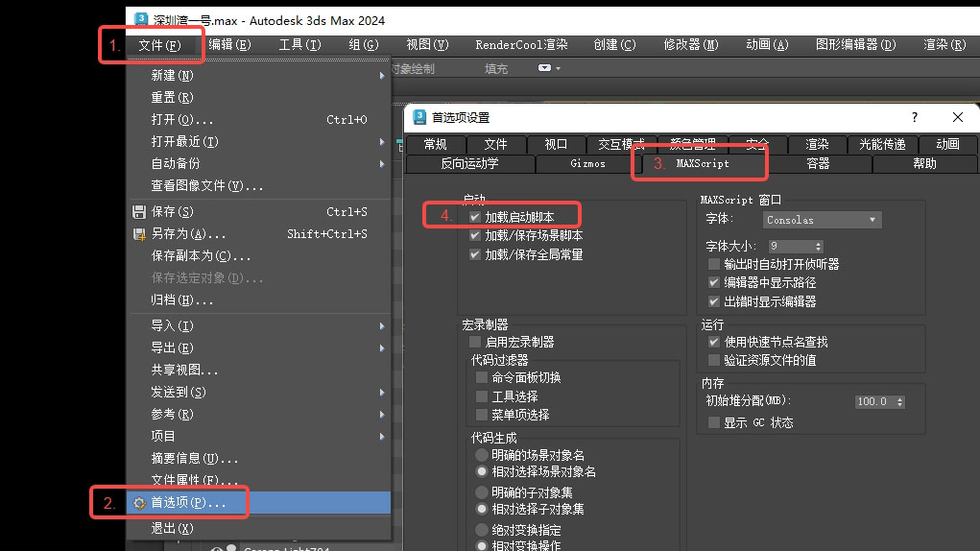The image size is (980, 551).
Task: Expand 新建(N) submenu
Action: point(382,76)
